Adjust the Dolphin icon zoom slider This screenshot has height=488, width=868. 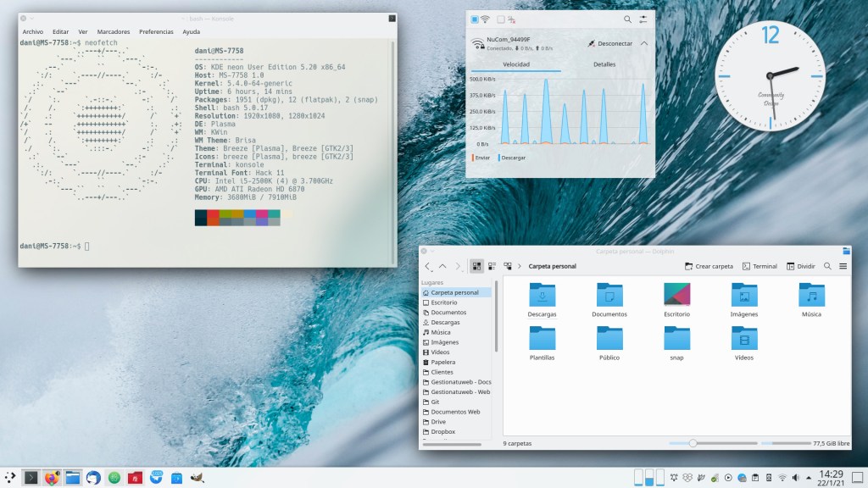tap(693, 443)
